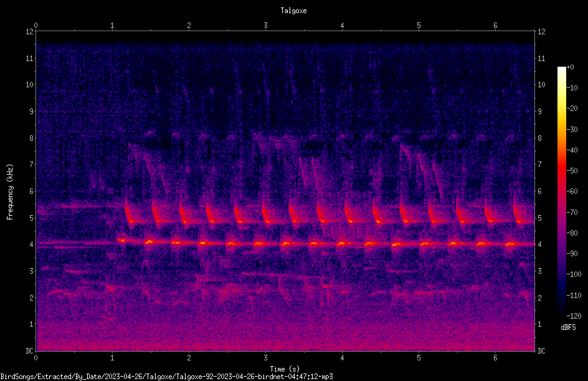The height and width of the screenshot is (381, 588).
Task: Click the 10 kHz label on the right axis
Action: (x=541, y=85)
